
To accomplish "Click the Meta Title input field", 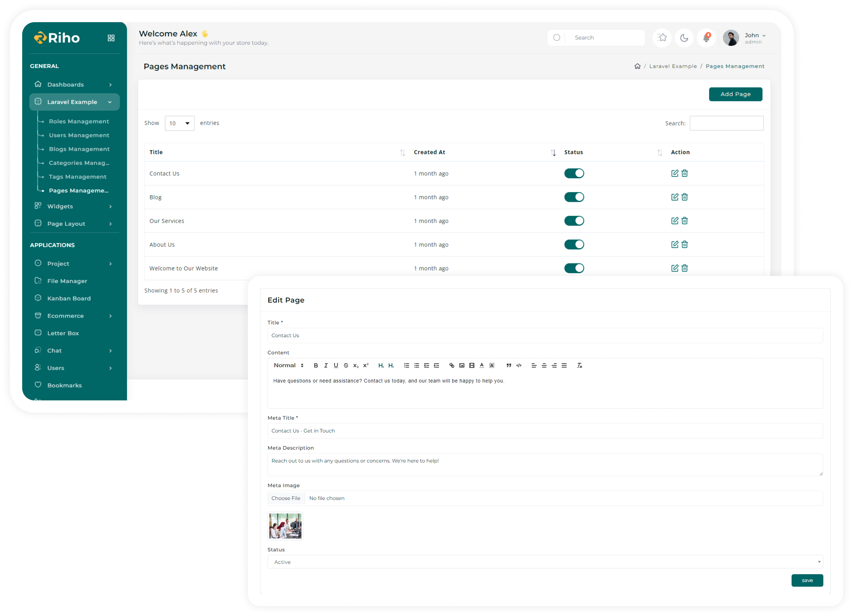I will tap(545, 431).
